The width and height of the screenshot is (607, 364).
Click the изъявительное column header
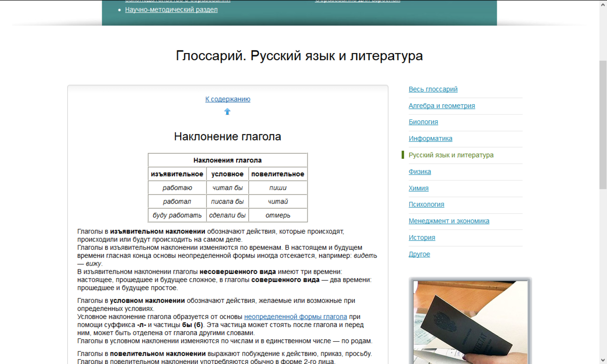click(177, 174)
